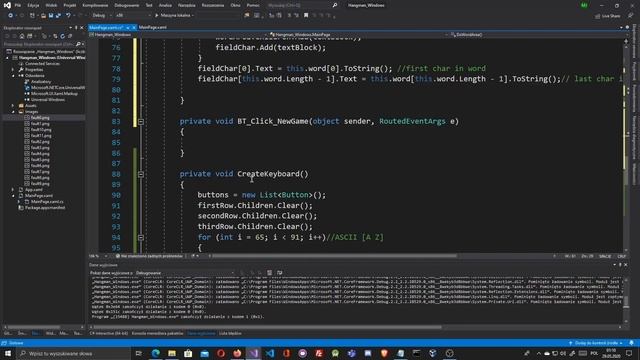Start debugging with Maszyna lokalna button
640x360 pixels.
174,16
